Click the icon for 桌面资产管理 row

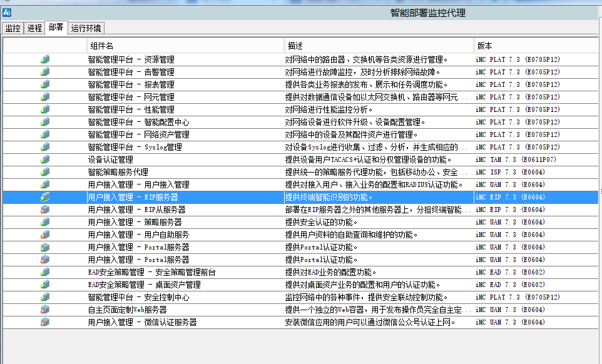tap(45, 285)
